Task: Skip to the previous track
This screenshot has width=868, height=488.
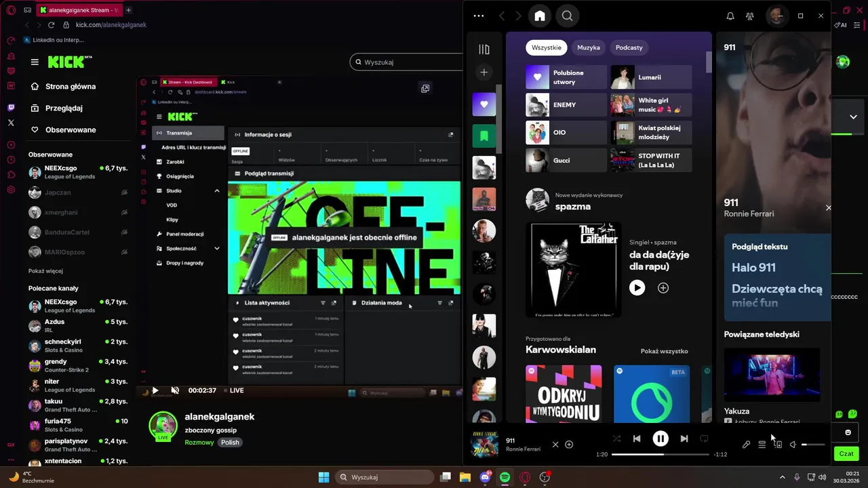Action: (x=636, y=439)
